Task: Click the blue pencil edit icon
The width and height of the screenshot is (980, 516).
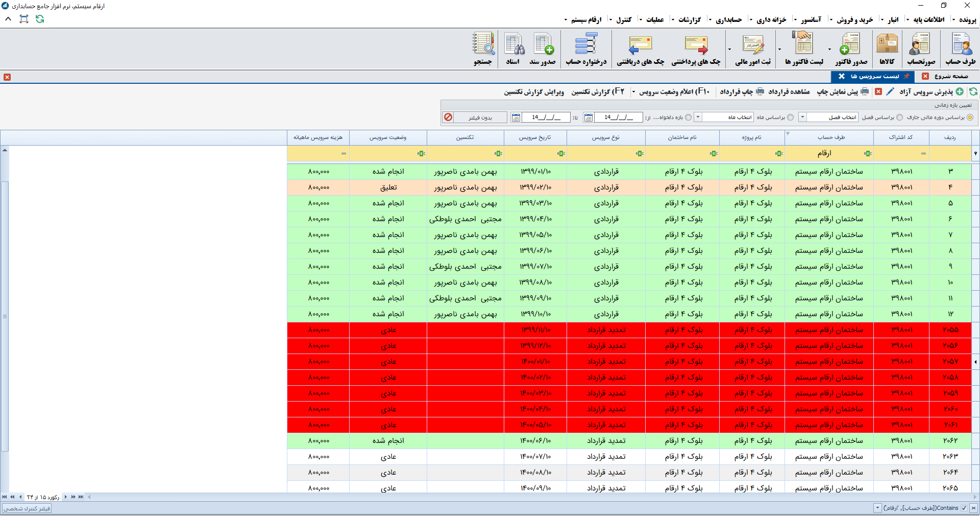Action: coord(890,91)
